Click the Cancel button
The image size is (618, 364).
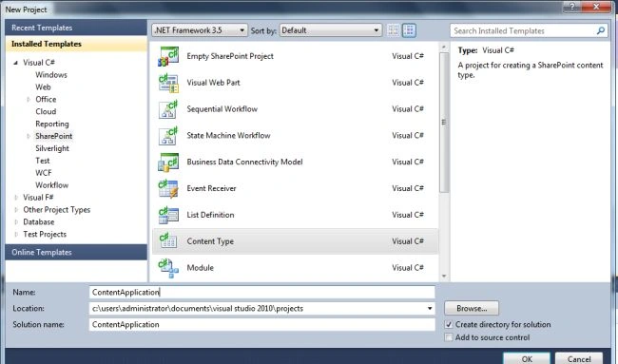pos(579,358)
